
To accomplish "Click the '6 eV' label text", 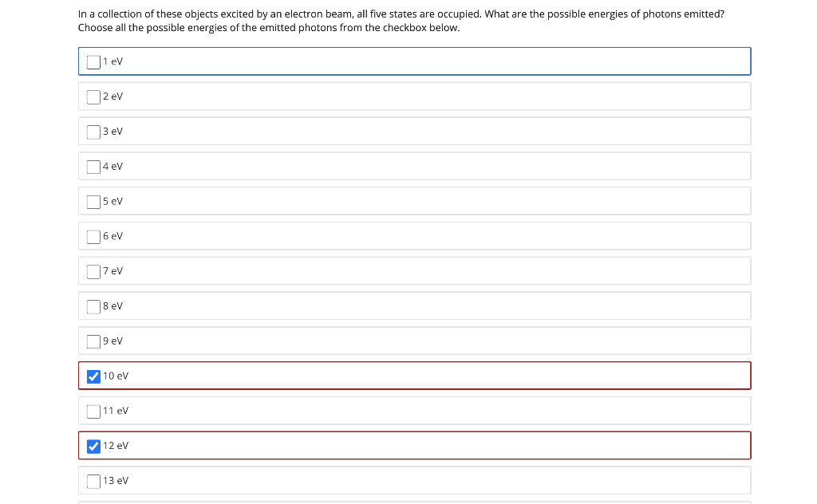I will (x=112, y=236).
